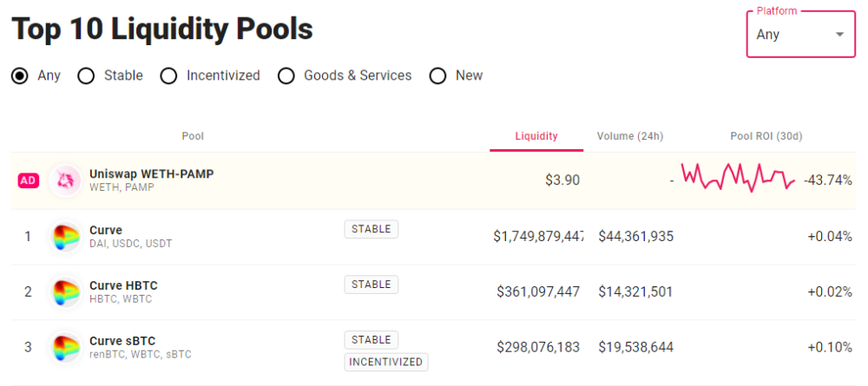Open the Curve sBTC pool name

122,340
